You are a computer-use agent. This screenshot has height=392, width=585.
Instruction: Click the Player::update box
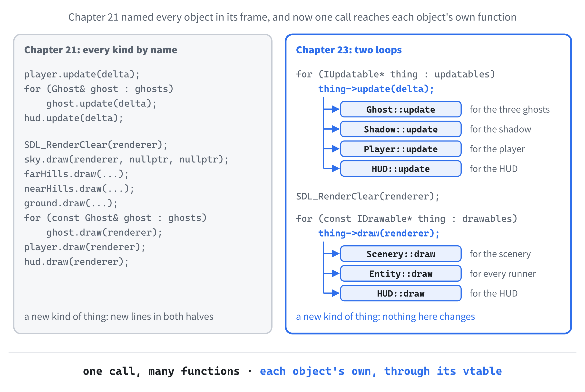pos(401,149)
